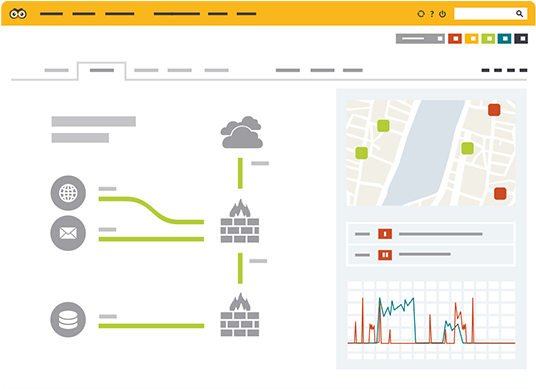This screenshot has height=389, width=536.
Task: Toggle the green status filter square
Action: click(x=488, y=39)
